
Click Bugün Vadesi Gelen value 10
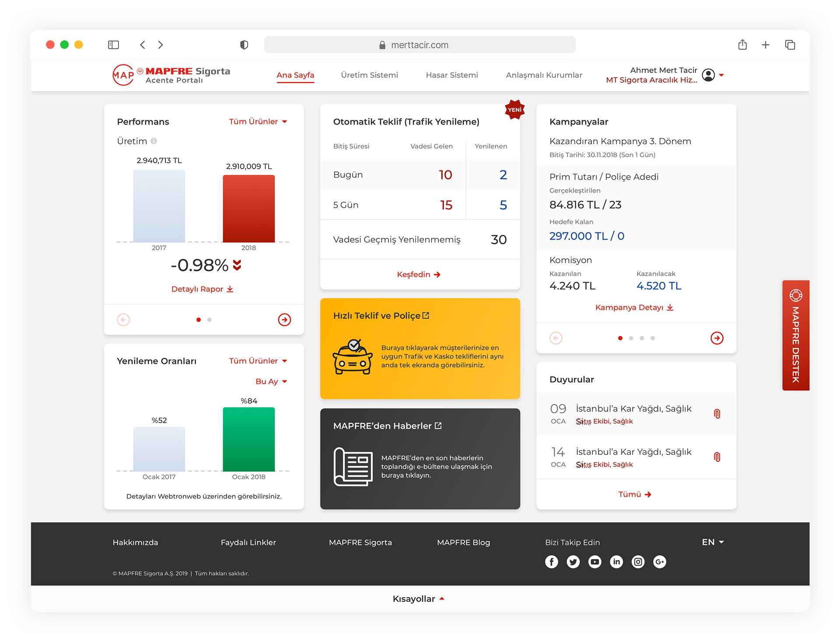(445, 175)
